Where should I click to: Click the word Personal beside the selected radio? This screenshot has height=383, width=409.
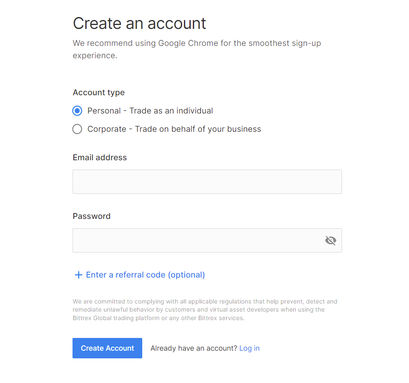pos(104,111)
